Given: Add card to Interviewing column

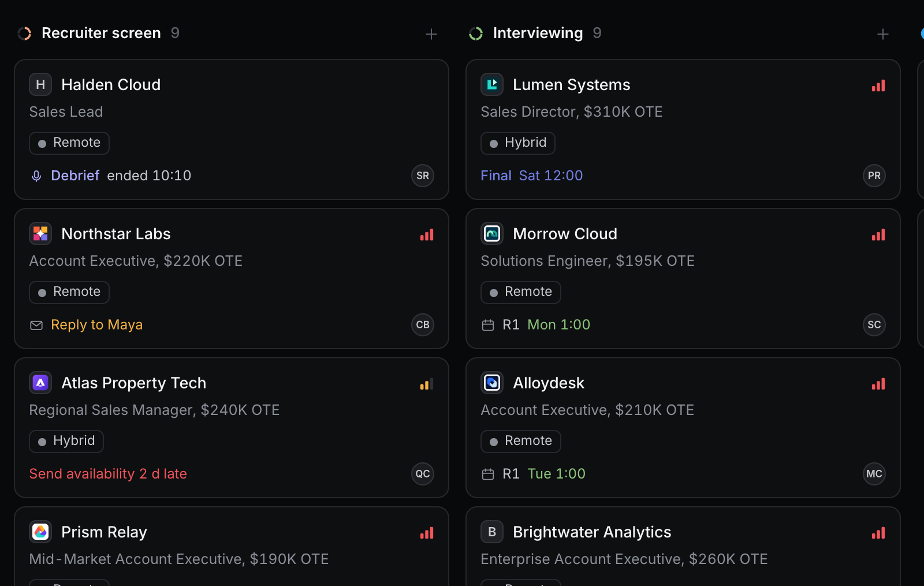Looking at the screenshot, I should pyautogui.click(x=883, y=34).
